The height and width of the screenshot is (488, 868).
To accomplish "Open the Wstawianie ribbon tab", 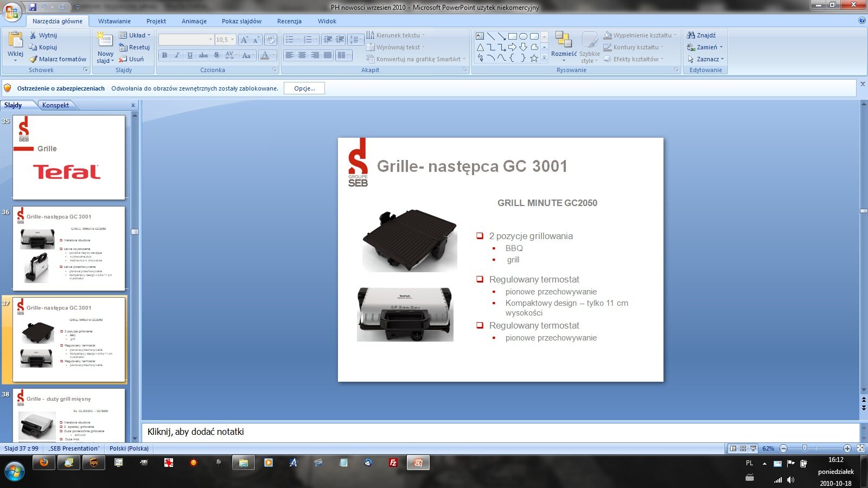I will click(x=114, y=21).
